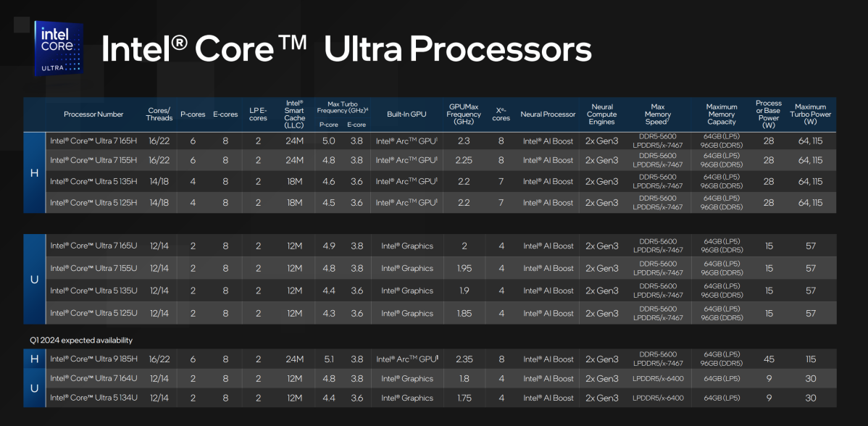Click the Intel Core Ultra 9 185H row
Screen dimensions: 868x426
(x=94, y=359)
